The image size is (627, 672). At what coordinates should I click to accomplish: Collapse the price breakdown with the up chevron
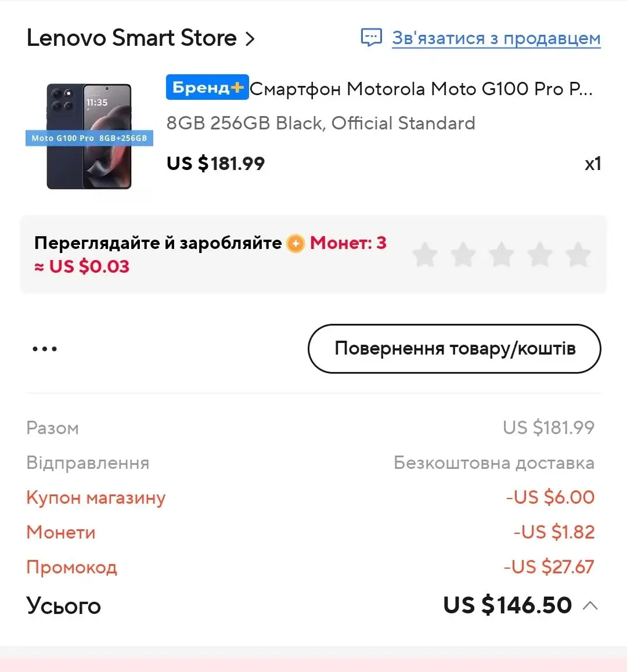(x=590, y=605)
